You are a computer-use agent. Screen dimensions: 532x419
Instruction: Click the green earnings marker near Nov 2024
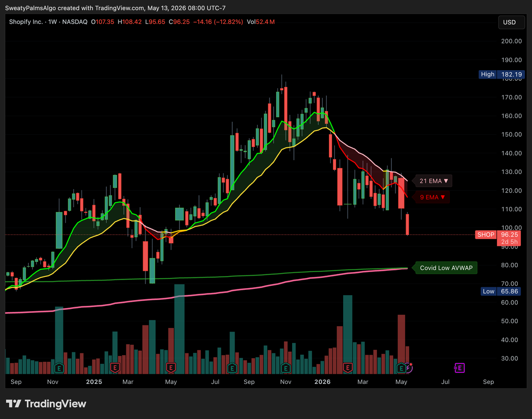click(x=59, y=368)
